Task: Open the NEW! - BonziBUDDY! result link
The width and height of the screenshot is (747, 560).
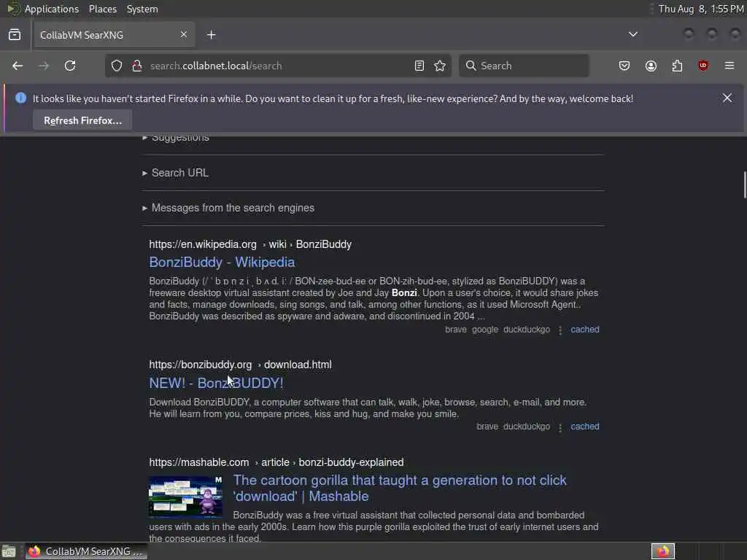Action: click(216, 384)
